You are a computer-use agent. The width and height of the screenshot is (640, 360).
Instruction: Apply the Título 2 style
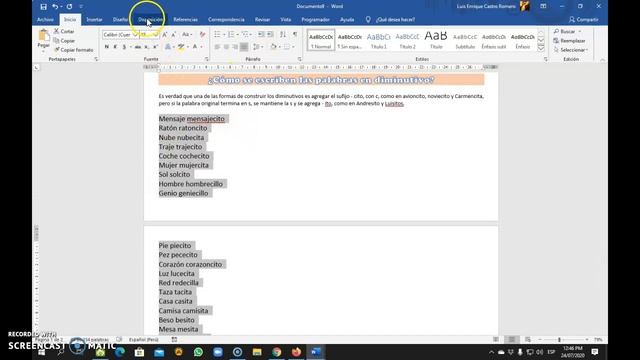tap(407, 40)
